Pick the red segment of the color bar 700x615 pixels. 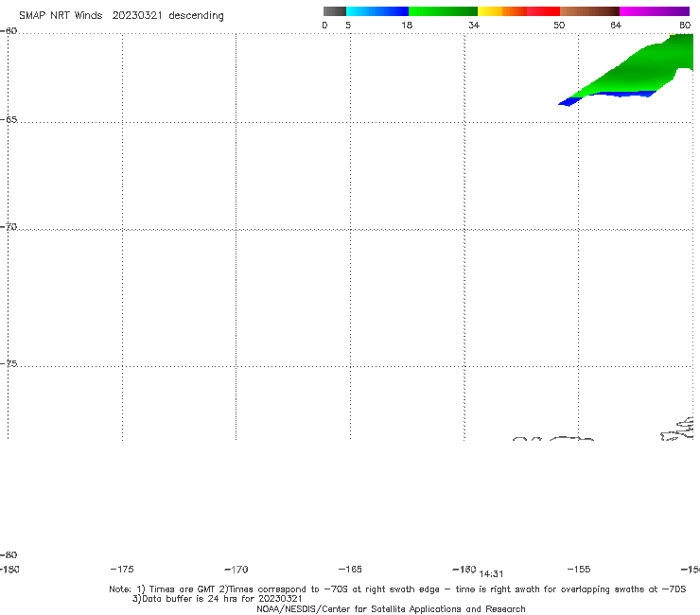[543, 11]
